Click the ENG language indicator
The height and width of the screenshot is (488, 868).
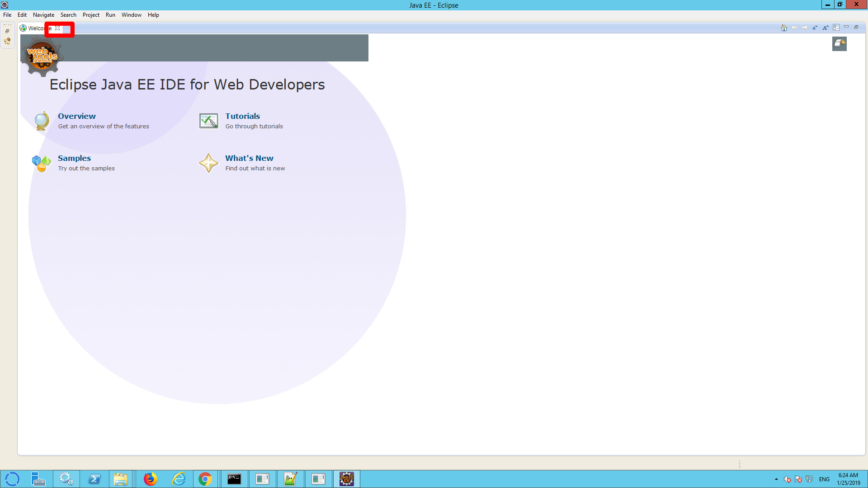click(824, 479)
